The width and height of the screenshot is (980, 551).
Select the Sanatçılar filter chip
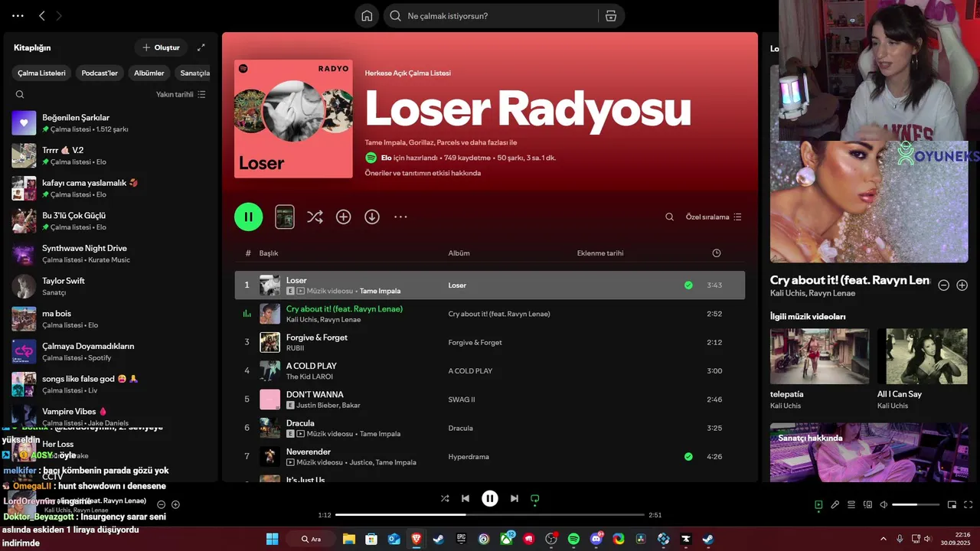[194, 73]
